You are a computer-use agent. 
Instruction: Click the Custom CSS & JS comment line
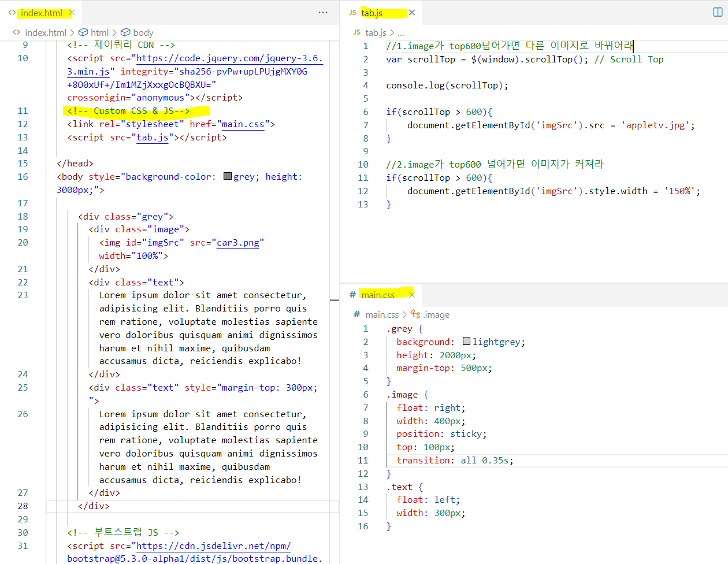click(128, 111)
